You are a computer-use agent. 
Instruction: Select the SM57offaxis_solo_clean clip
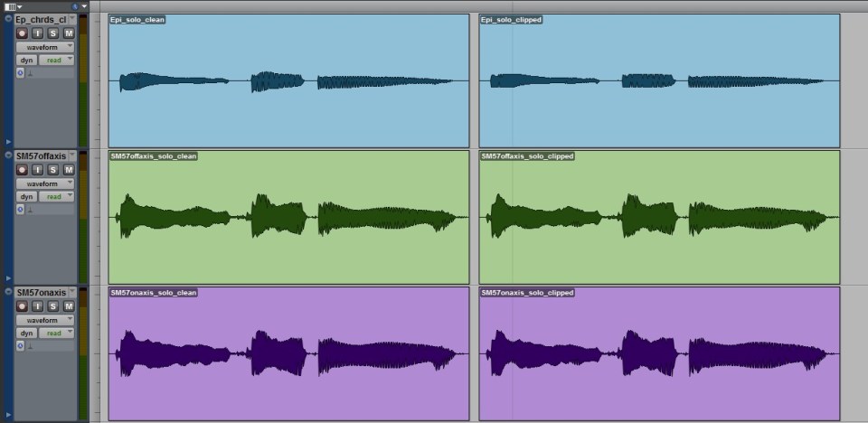(x=288, y=217)
